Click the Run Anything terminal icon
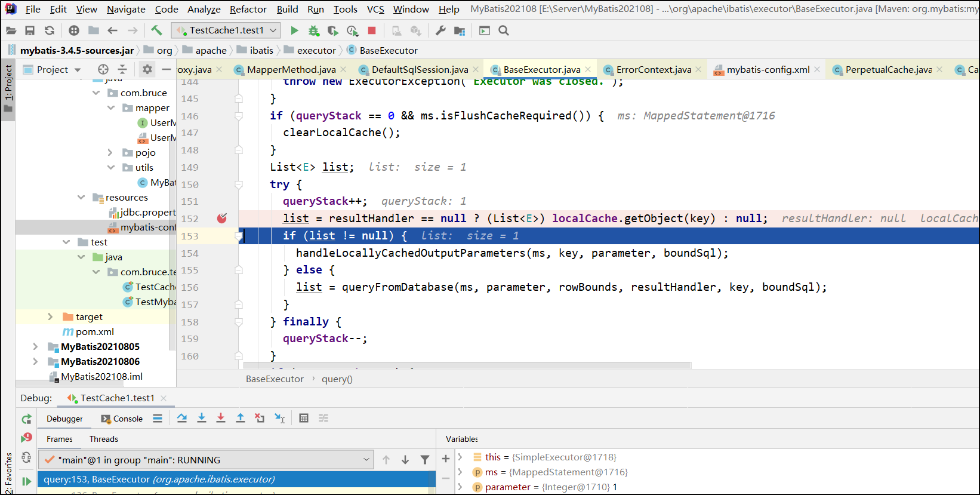The height and width of the screenshot is (495, 980). [485, 30]
